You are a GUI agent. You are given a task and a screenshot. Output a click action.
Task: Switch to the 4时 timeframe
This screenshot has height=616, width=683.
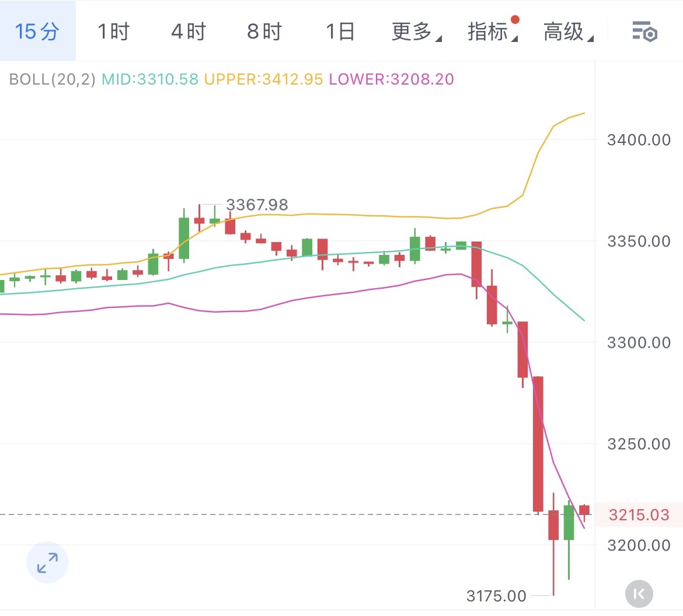pos(189,32)
